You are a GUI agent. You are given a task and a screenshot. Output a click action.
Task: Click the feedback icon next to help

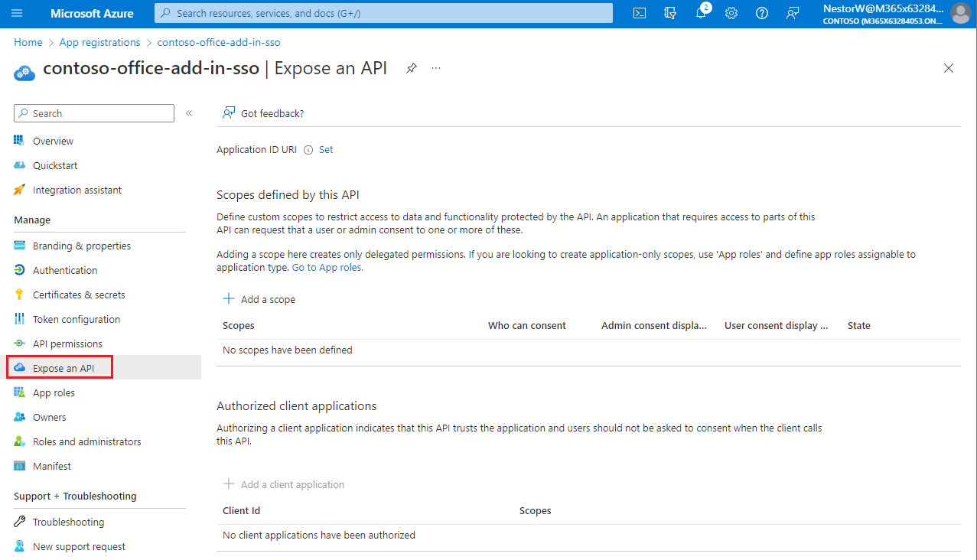coord(793,13)
